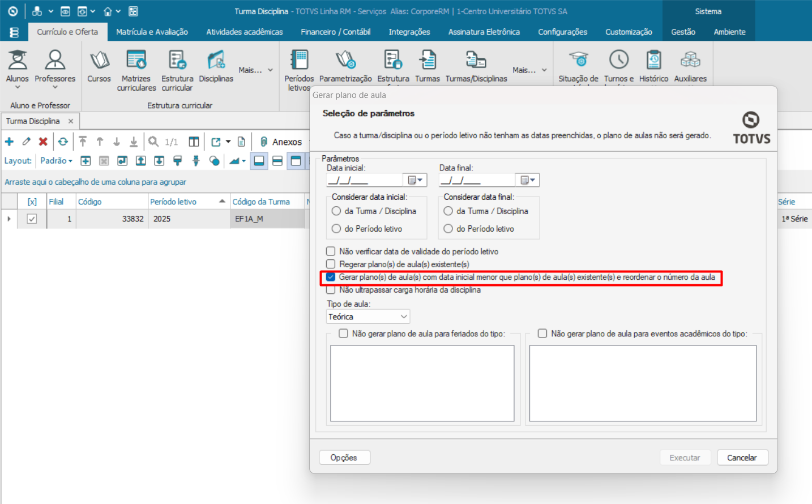Select 'da Turma / Disciplina' for data inicial
Viewport: 812px width, 504px height.
click(336, 211)
